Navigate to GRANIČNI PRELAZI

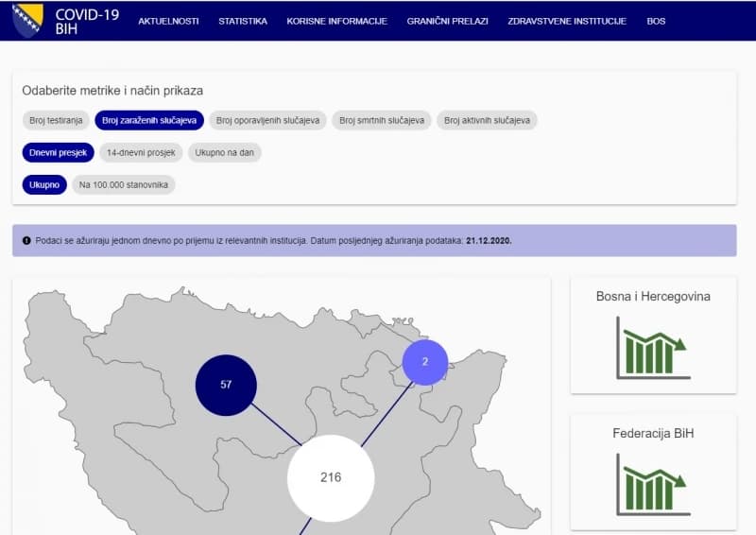pyautogui.click(x=447, y=21)
